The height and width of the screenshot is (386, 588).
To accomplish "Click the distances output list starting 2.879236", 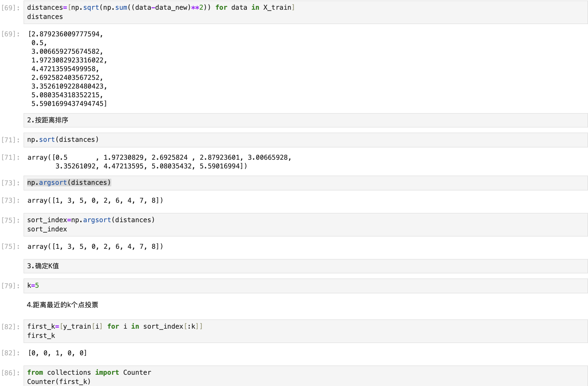I will pos(67,69).
